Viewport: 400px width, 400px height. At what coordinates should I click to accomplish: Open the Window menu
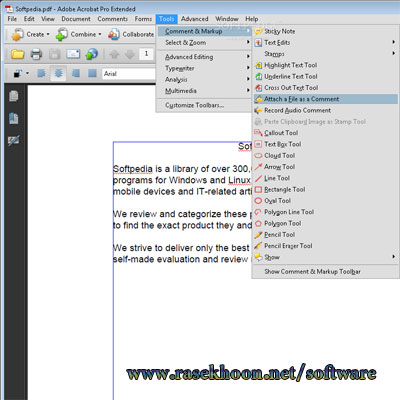click(x=227, y=19)
